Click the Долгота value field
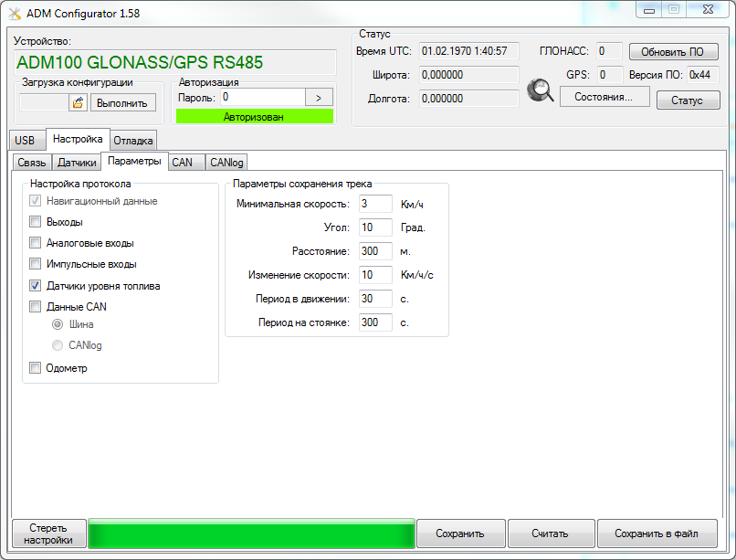 469,99
